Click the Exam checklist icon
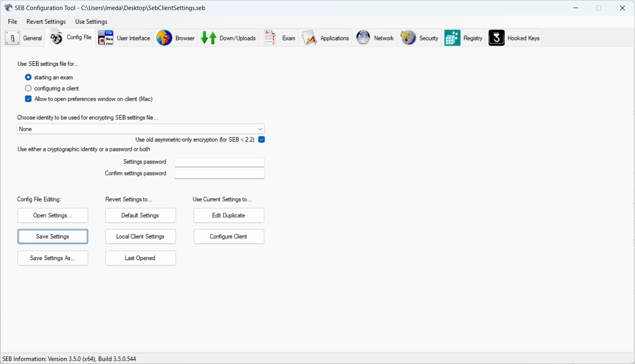Screen dimensions: 635x364 [x=270, y=38]
